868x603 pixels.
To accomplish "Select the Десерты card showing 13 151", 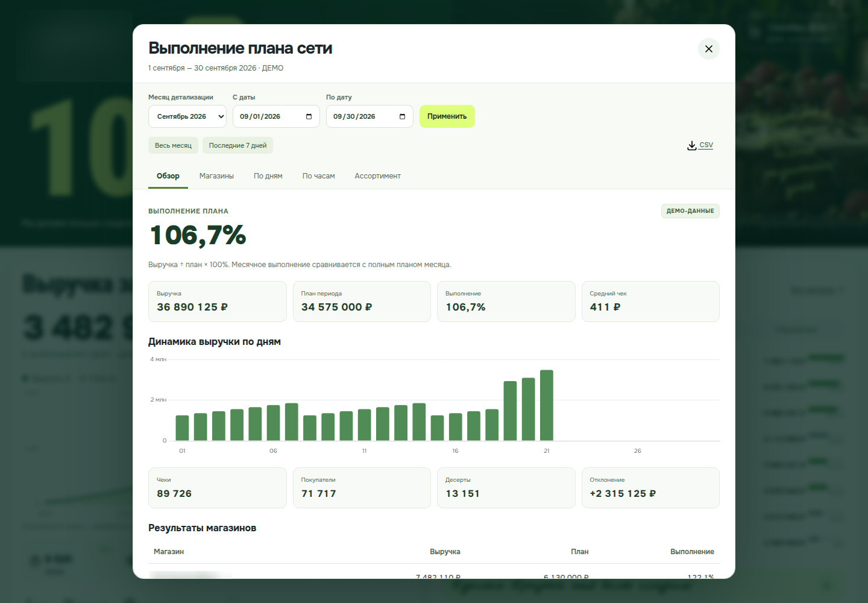I will [x=506, y=488].
